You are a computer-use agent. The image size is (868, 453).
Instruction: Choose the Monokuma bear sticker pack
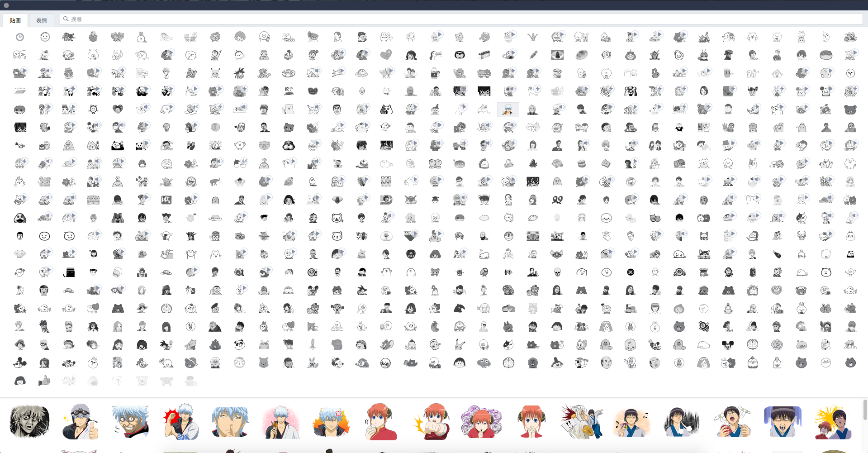[x=631, y=91]
